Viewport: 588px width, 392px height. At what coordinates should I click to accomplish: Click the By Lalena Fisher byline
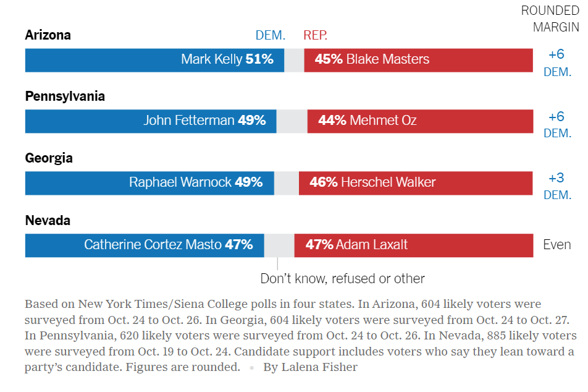pyautogui.click(x=310, y=367)
